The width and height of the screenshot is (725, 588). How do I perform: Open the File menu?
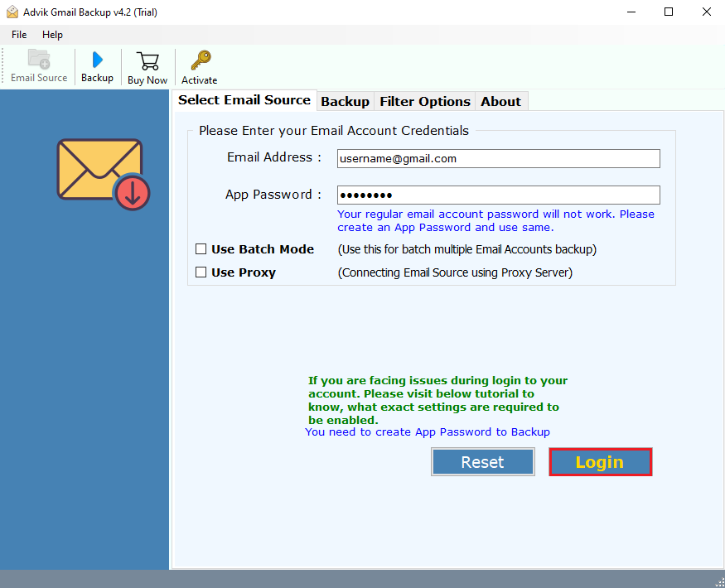[x=19, y=35]
